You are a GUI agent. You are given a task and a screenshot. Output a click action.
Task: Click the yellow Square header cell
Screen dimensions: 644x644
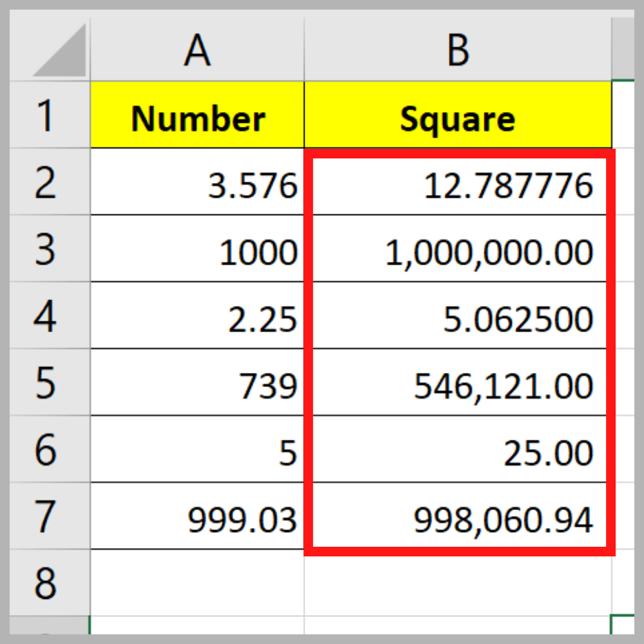457,115
